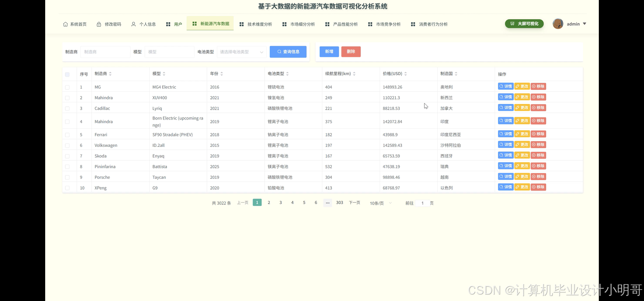Check the box for row 6 Volkswagen
This screenshot has width=644, height=301.
(x=67, y=145)
